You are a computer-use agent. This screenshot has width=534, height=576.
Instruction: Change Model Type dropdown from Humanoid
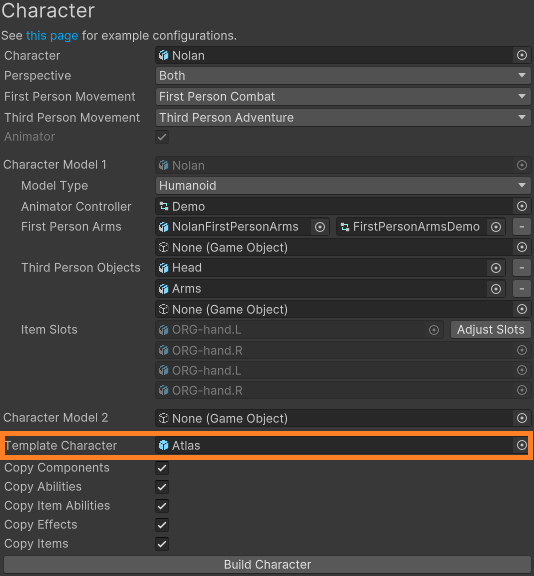(343, 186)
